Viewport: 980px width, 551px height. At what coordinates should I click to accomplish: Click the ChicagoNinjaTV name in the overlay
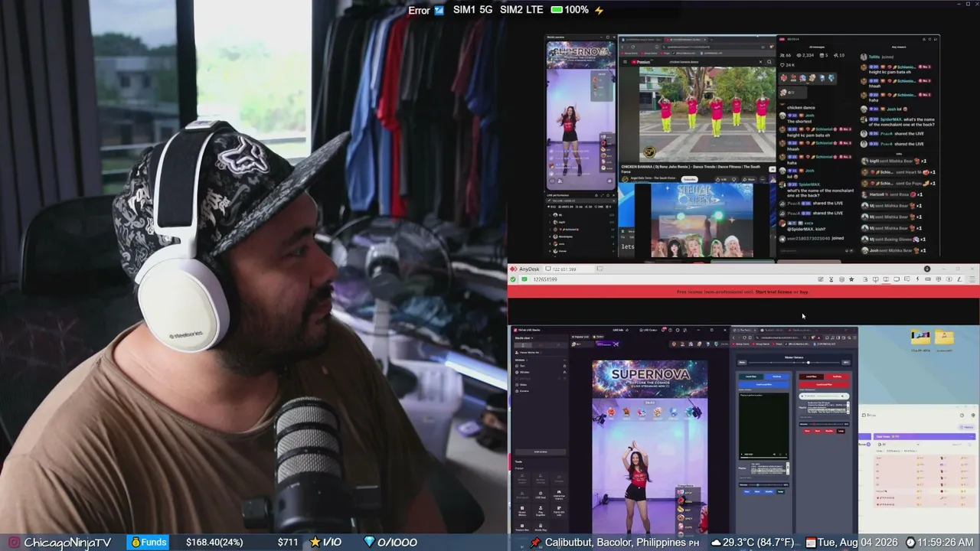click(x=67, y=542)
